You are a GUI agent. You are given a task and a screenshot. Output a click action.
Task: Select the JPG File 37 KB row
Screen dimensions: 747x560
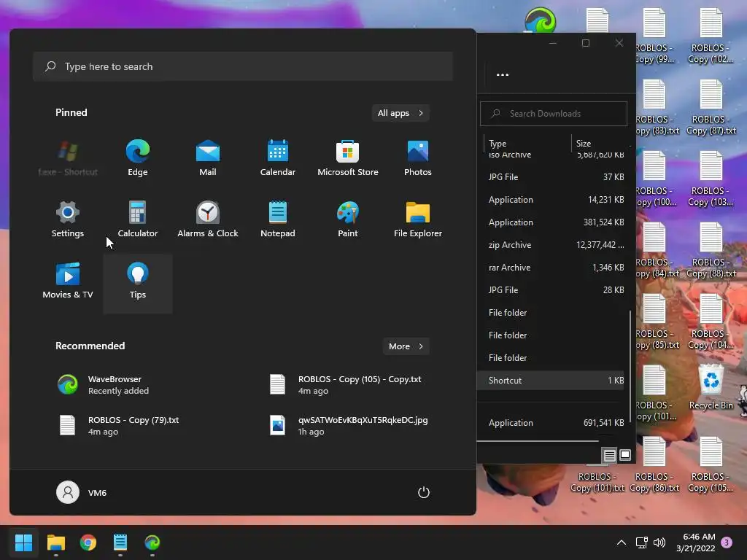(x=551, y=176)
